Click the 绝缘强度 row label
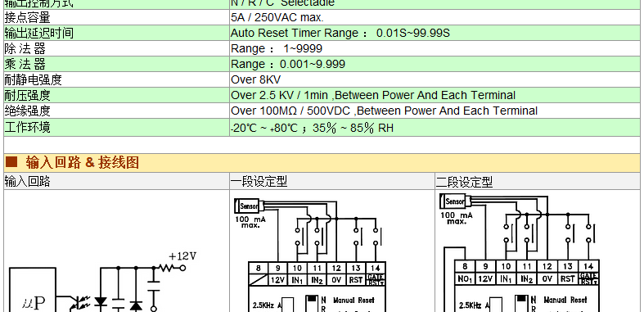Viewport: 644px width, 312px height. pos(27,111)
